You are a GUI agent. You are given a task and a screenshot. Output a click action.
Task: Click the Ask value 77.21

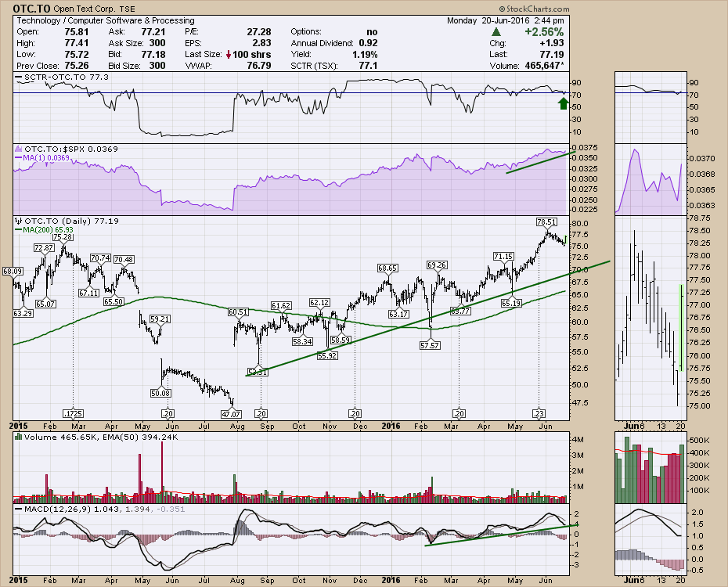pyautogui.click(x=153, y=31)
